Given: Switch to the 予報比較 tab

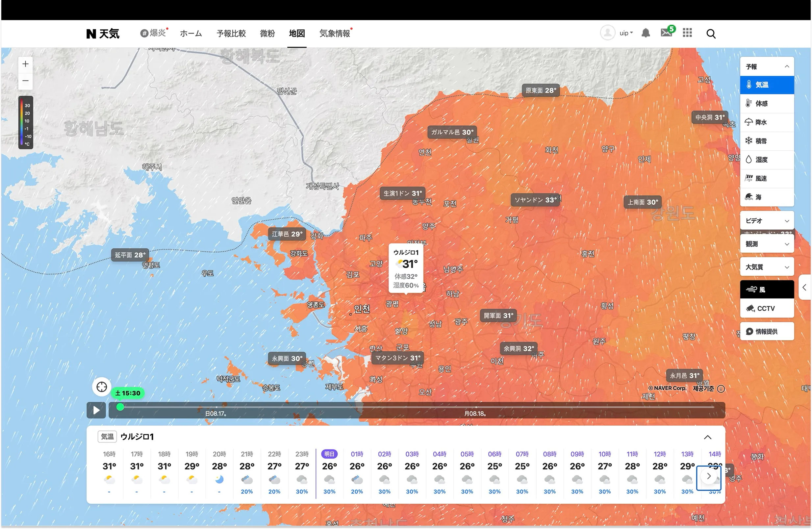Looking at the screenshot, I should click(231, 34).
